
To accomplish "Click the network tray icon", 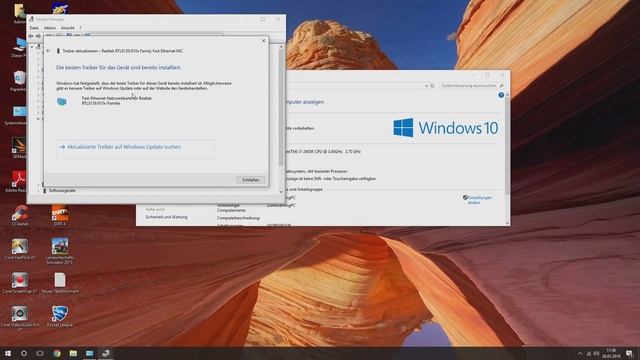I will (589, 353).
